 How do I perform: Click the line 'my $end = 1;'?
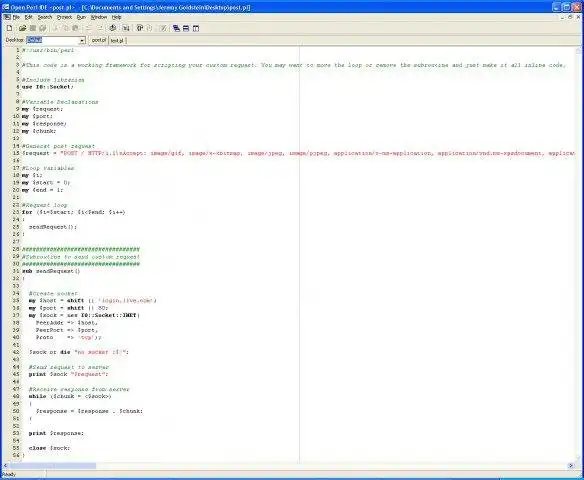(42, 190)
